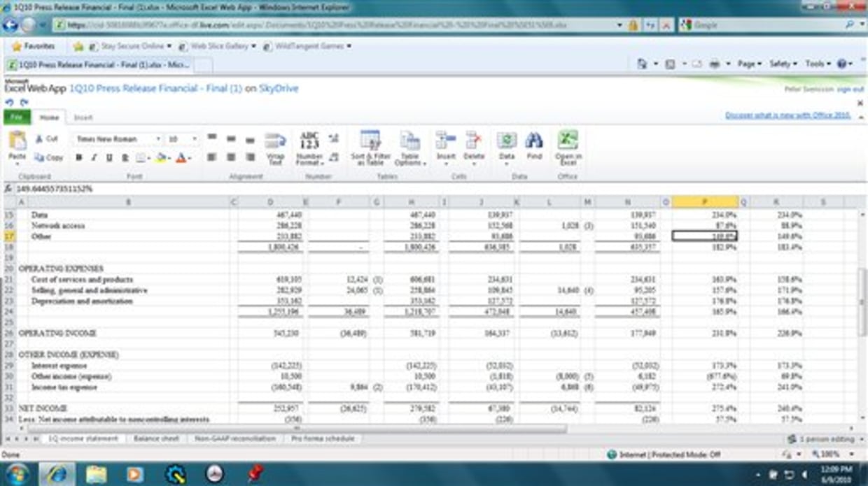Toggle italic formatting
Viewport: 868px width, 486px height.
pyautogui.click(x=94, y=158)
